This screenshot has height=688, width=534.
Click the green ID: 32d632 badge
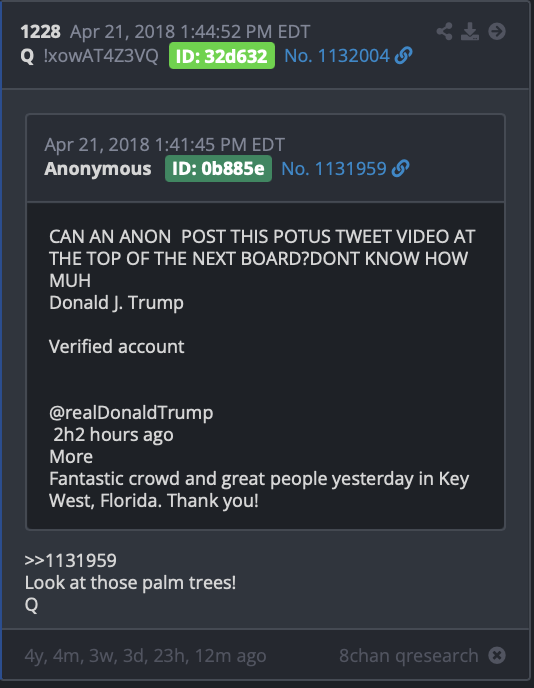tap(222, 56)
